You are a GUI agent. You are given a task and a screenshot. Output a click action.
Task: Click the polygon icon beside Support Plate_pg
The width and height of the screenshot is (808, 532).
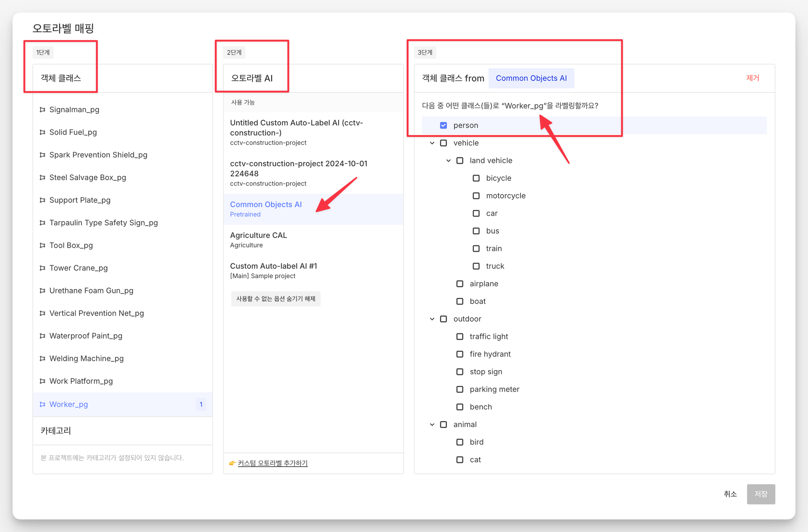42,200
